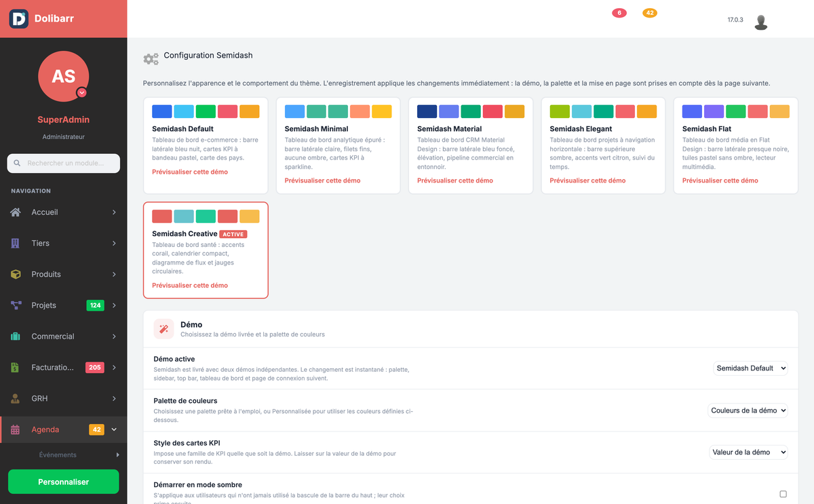This screenshot has height=504, width=814.
Task: Open the Événements submenu entry
Action: (58, 455)
